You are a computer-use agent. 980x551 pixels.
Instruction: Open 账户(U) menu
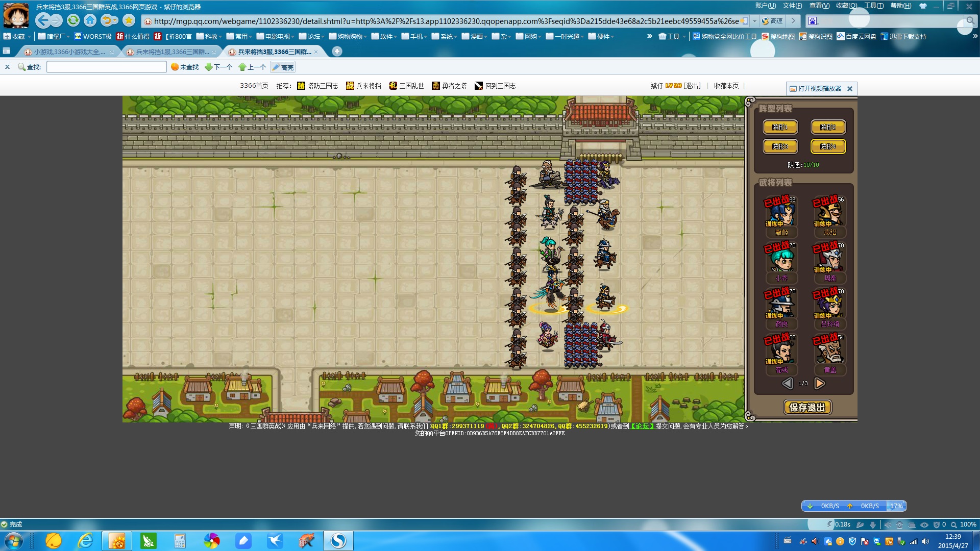click(765, 6)
